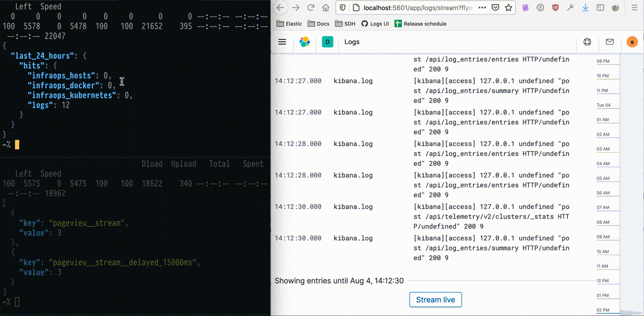This screenshot has height=316, width=644.
Task: Click the GitHub icon next to Logs UI bookmark
Action: tap(364, 24)
